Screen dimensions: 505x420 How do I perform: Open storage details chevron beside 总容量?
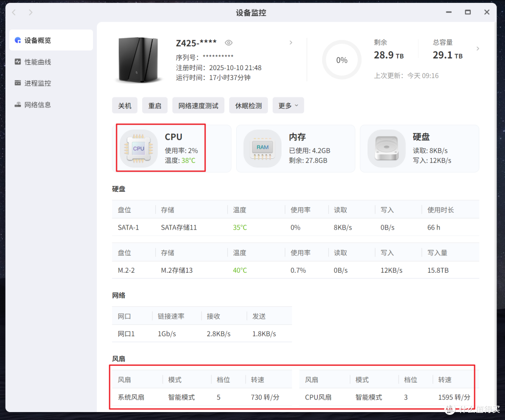click(x=478, y=49)
